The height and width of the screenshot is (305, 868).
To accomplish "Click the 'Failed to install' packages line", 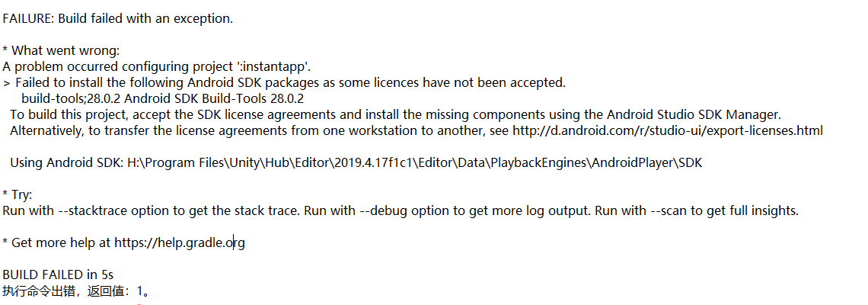I will 289,82.
